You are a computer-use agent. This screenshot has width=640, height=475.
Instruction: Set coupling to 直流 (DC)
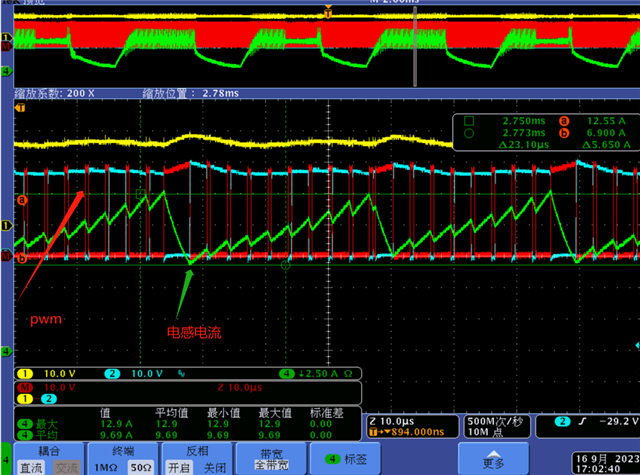tap(31, 468)
